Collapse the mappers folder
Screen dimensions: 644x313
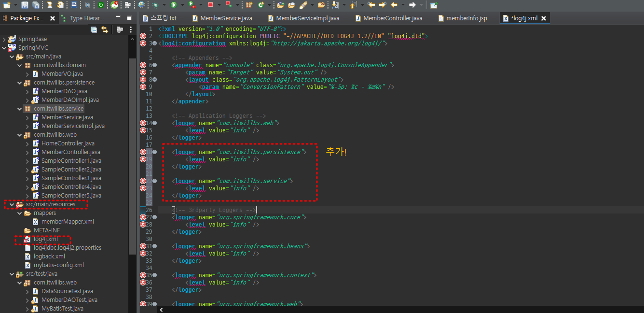pos(19,213)
